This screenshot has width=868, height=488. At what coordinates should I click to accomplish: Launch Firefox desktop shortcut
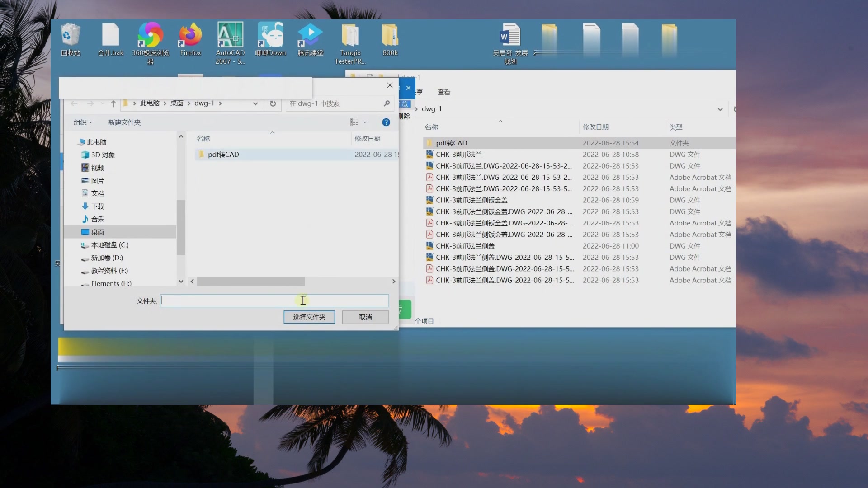coord(190,40)
